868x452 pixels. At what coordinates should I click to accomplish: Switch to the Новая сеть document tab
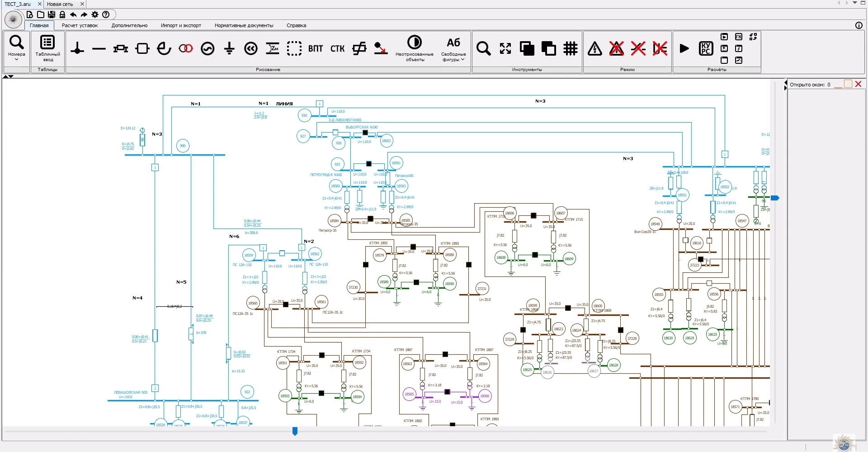point(60,4)
